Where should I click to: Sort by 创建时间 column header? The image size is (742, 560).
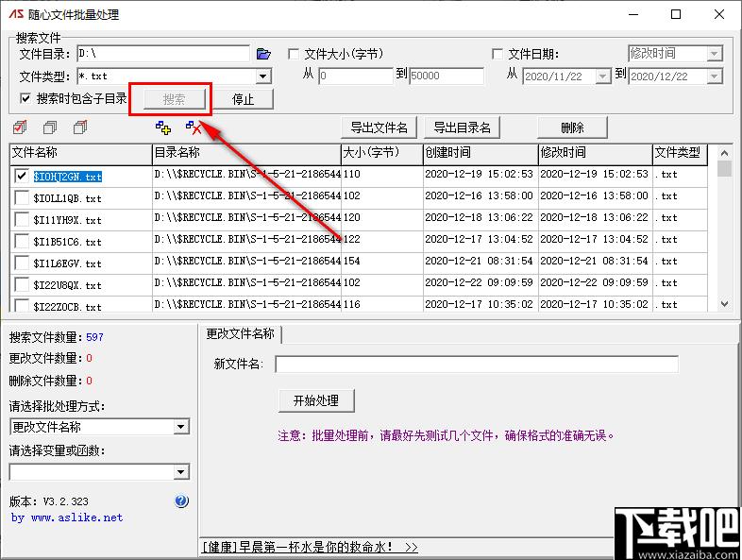(481, 153)
